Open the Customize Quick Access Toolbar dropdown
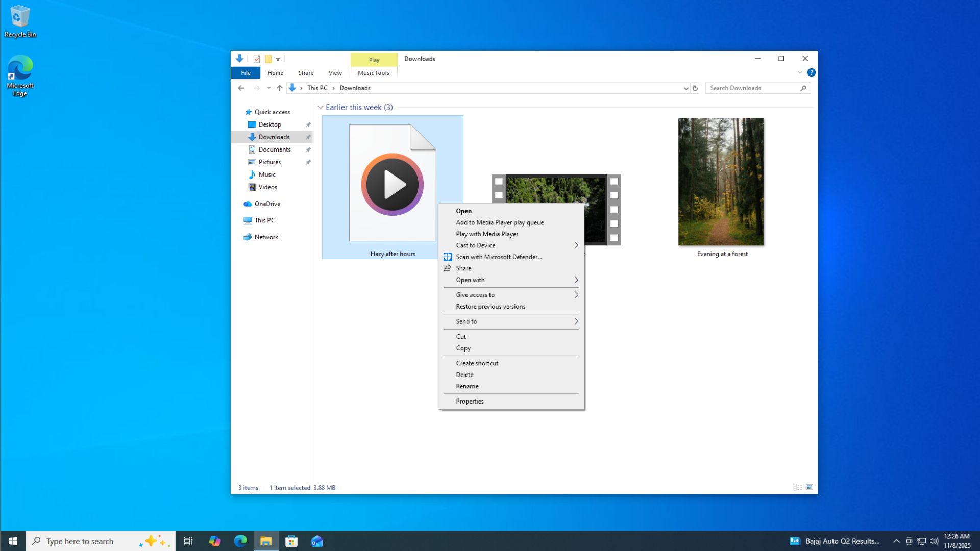 278,59
